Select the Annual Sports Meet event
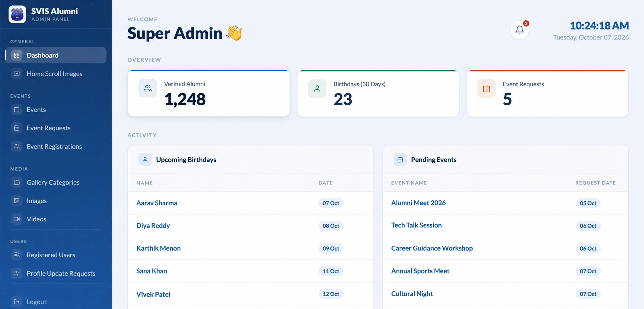 (420, 271)
